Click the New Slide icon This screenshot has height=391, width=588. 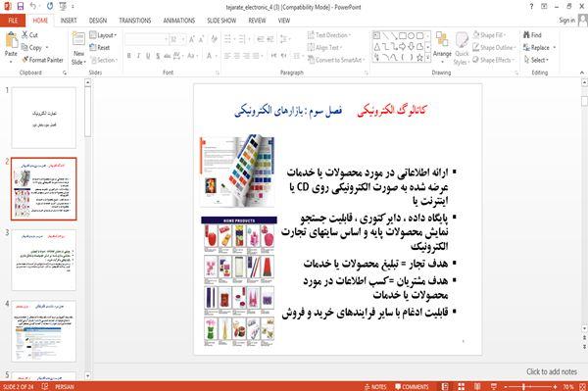(x=78, y=39)
